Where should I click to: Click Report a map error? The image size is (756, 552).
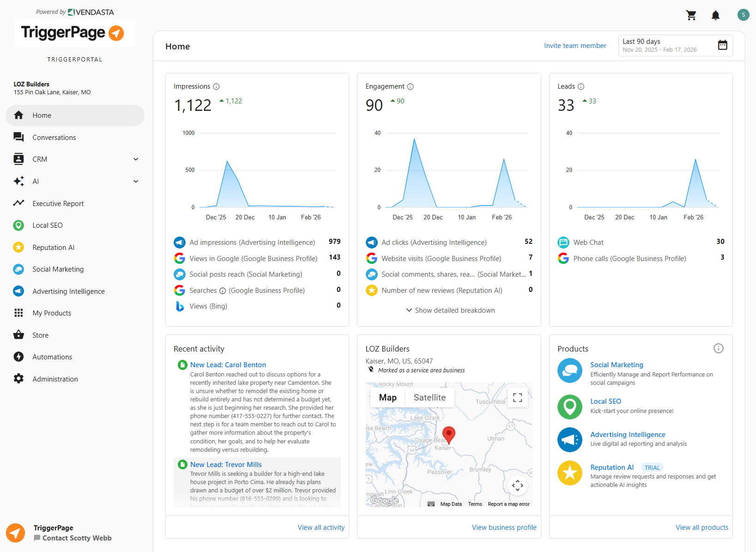point(508,504)
